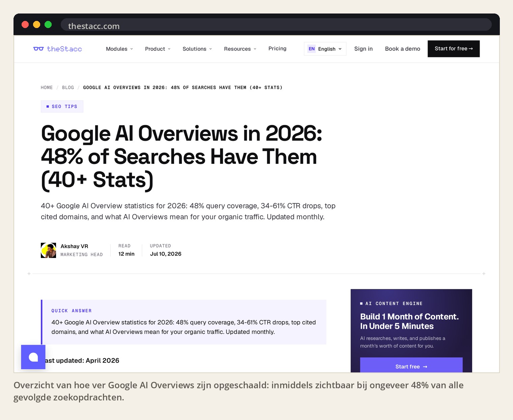Viewport: 513px width, 420px height.
Task: Click the yellow minimize window dot
Action: (37, 25)
